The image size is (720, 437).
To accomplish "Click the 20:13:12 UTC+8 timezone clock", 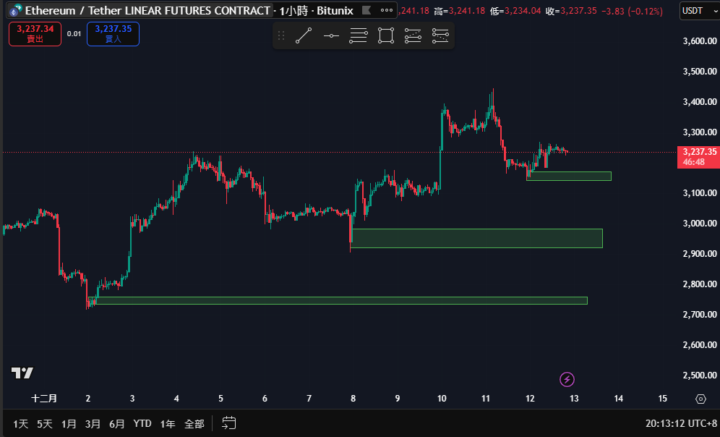I will pos(682,423).
